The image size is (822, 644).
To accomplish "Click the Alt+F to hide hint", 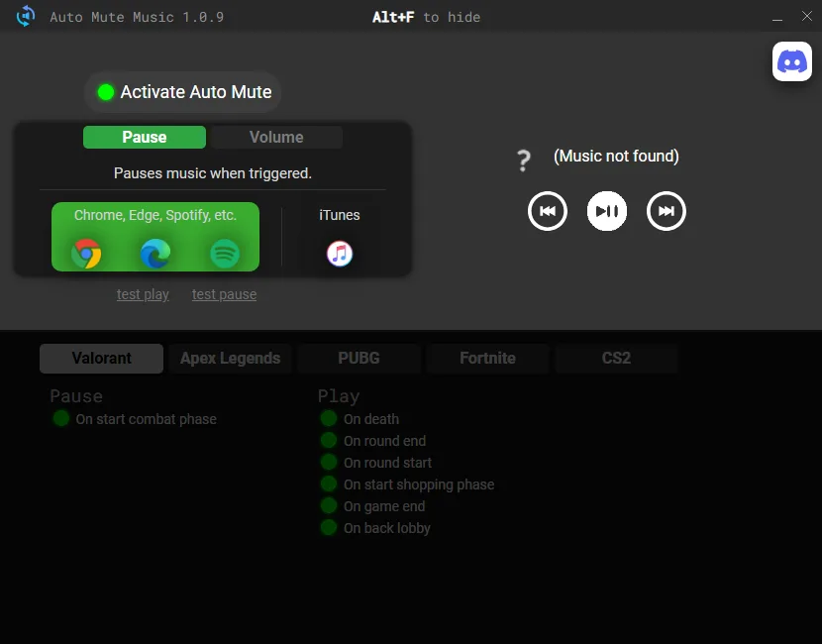I will click(x=426, y=17).
